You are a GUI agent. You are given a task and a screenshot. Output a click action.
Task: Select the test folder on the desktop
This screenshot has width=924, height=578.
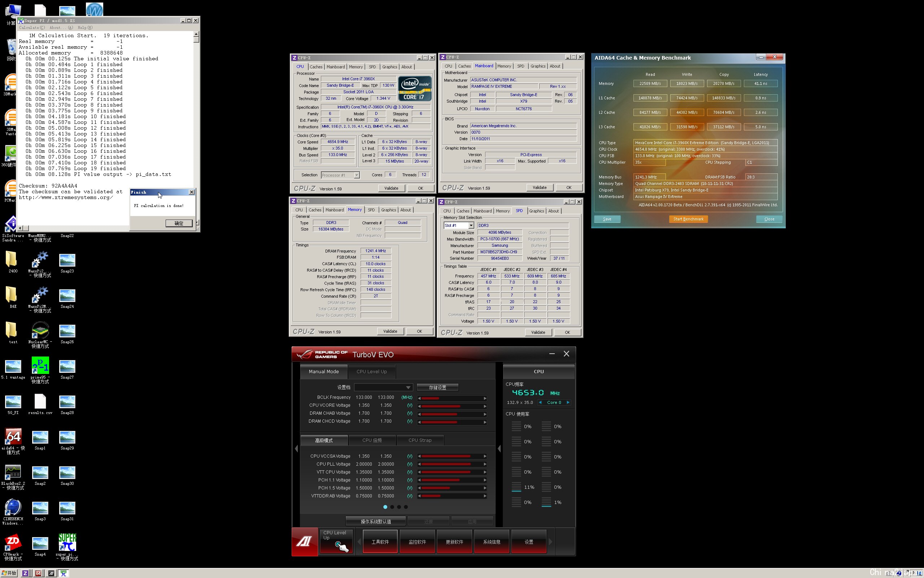click(x=13, y=333)
